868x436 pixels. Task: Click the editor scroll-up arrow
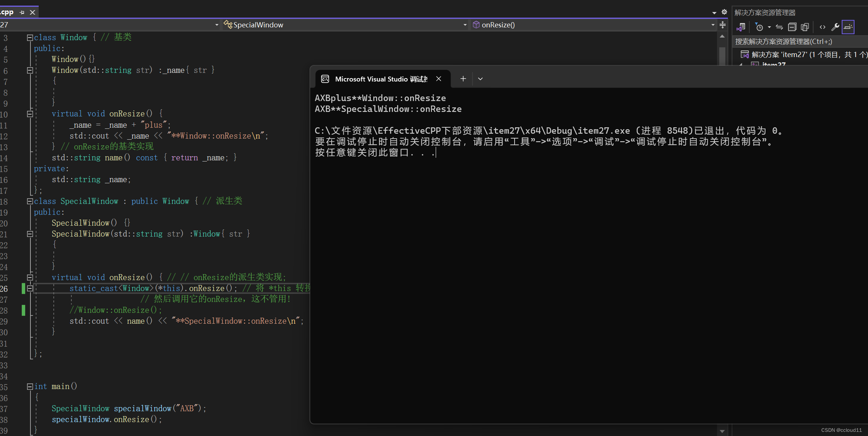point(722,36)
